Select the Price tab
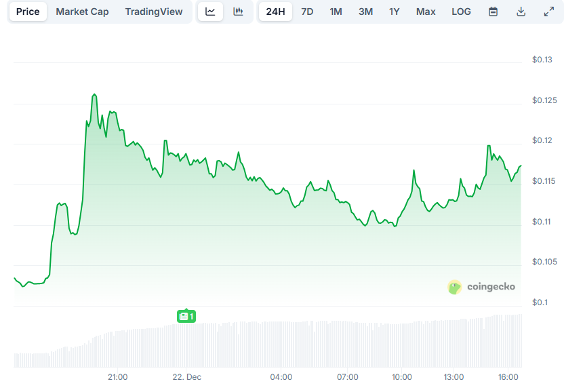This screenshot has width=564, height=392. (x=28, y=12)
